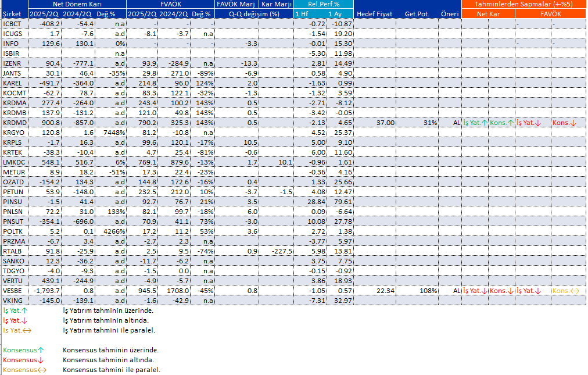Click the green İş Yat.↑ legend entry
The image size is (588, 375).
(x=15, y=310)
